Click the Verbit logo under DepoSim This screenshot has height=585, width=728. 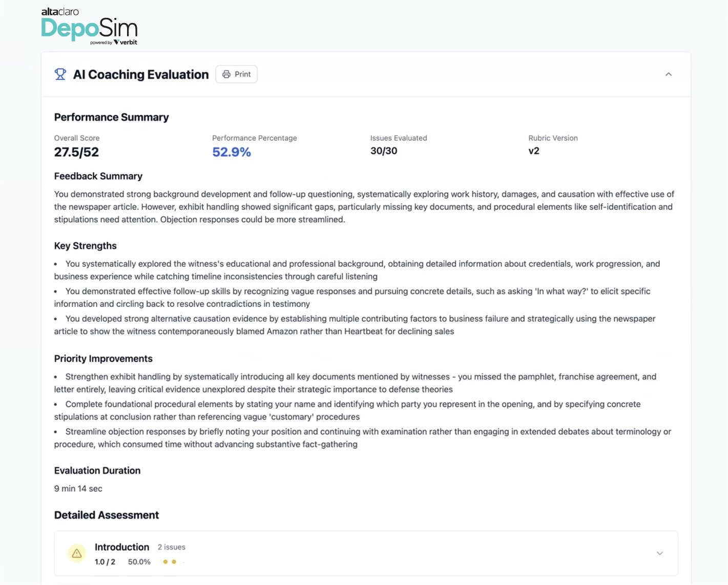126,43
